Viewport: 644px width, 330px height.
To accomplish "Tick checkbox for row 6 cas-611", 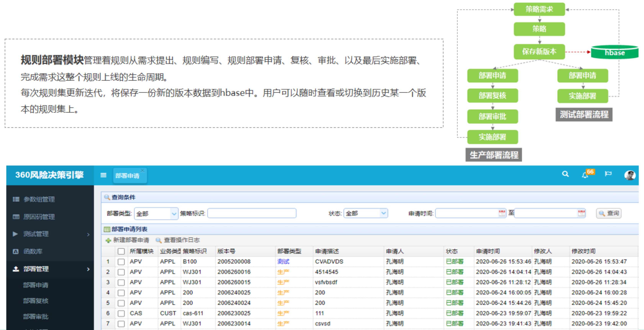I will tap(121, 313).
